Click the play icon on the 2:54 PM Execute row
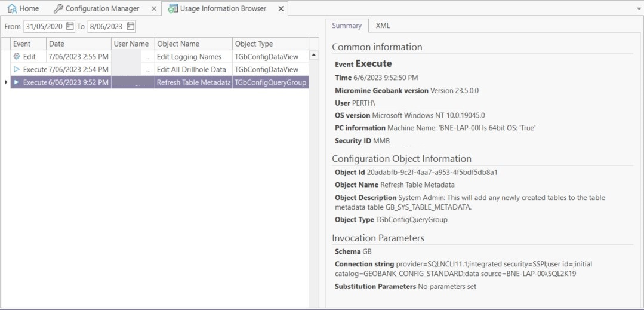 tap(17, 70)
